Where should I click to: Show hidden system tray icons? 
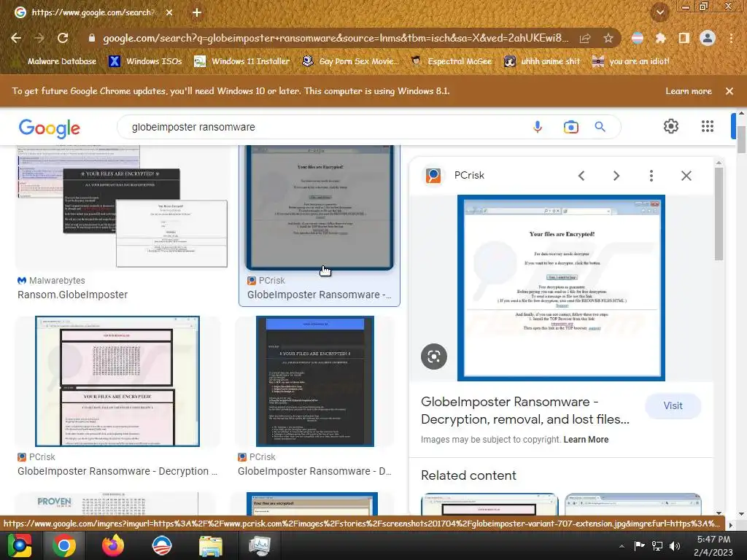(x=622, y=546)
